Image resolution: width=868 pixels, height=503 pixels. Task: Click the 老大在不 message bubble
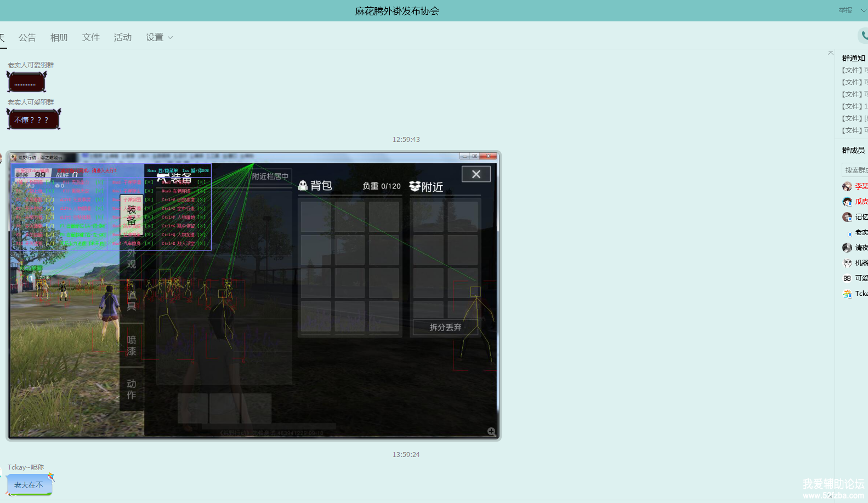pos(30,485)
